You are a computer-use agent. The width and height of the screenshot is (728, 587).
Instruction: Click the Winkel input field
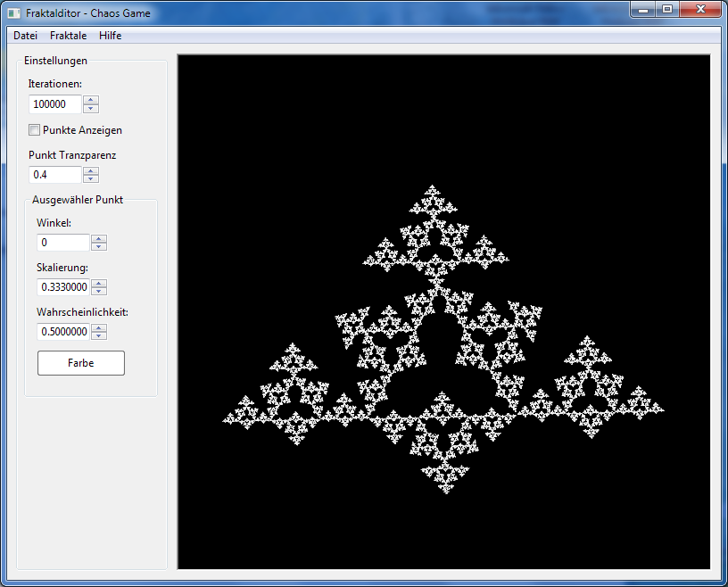pos(63,243)
